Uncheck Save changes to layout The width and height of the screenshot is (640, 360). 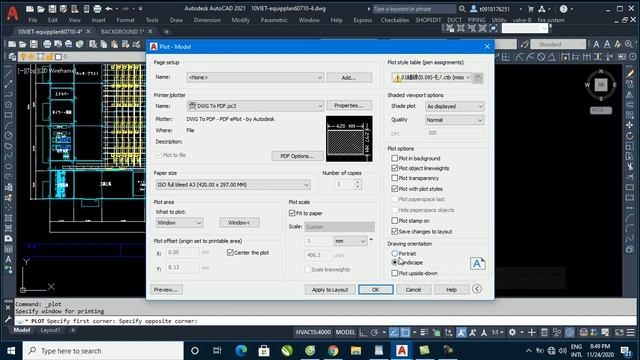[394, 231]
